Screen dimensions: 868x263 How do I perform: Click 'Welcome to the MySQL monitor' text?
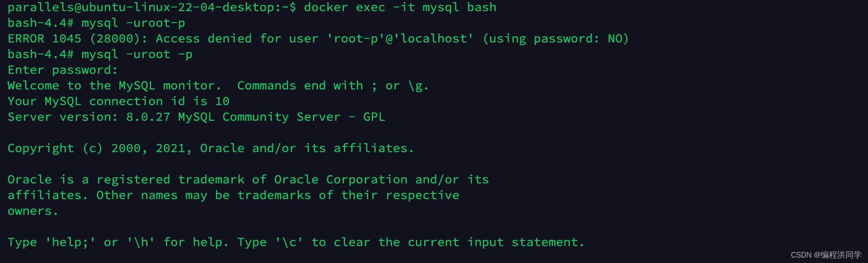(114, 86)
